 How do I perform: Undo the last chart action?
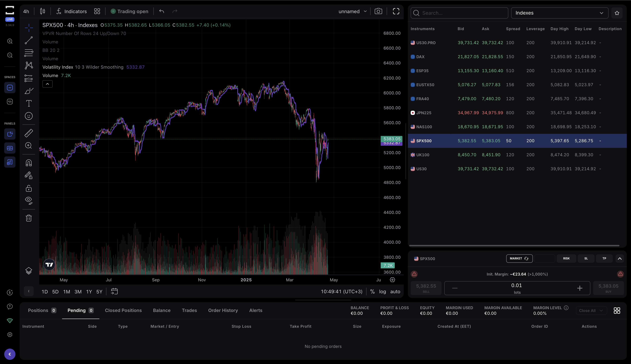coord(162,11)
